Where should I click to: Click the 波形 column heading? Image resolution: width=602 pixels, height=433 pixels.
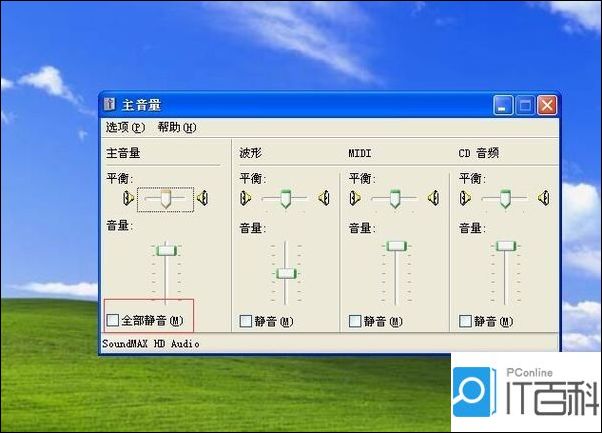pos(250,153)
